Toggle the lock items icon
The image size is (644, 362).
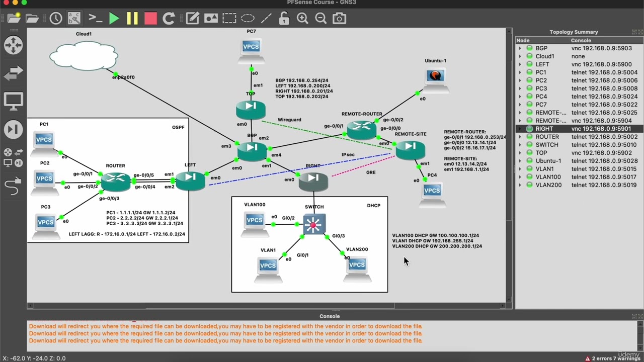[x=284, y=19]
